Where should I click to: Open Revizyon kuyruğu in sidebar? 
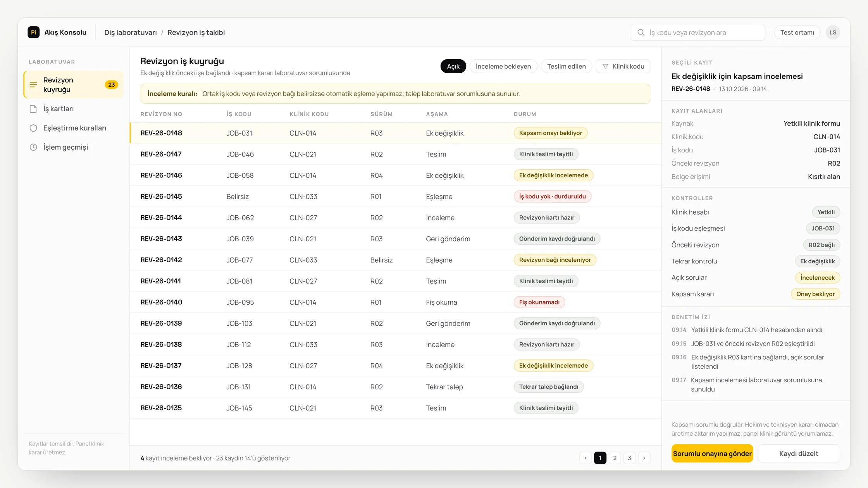pyautogui.click(x=74, y=85)
